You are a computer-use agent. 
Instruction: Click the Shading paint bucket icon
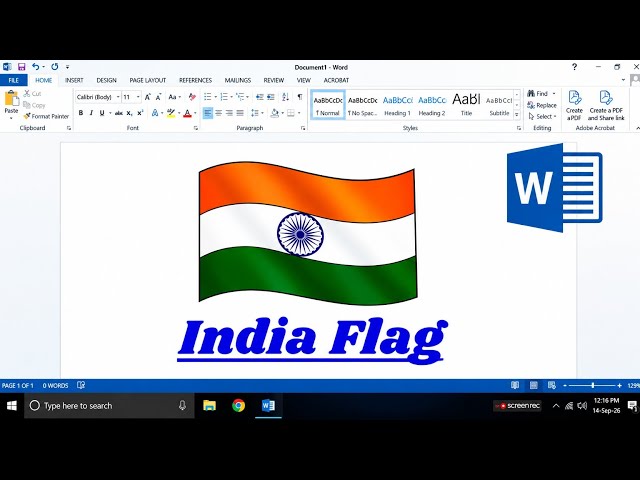click(275, 113)
